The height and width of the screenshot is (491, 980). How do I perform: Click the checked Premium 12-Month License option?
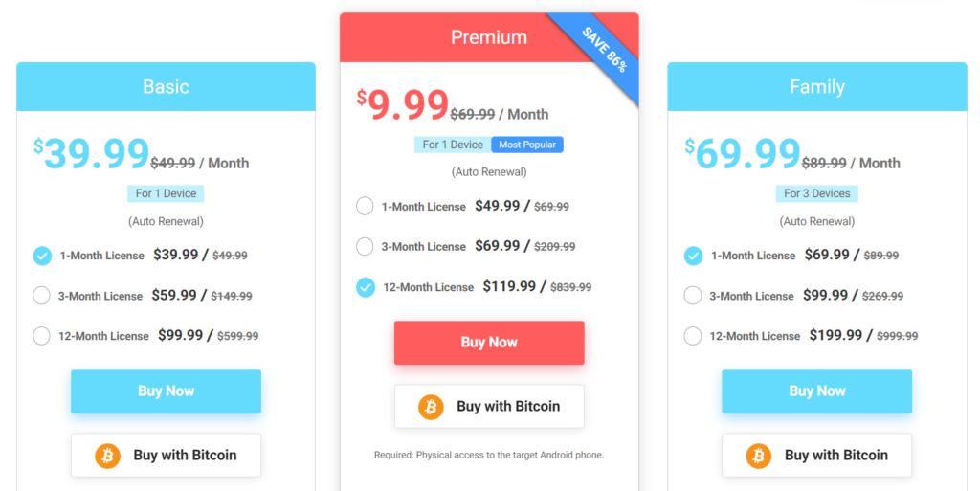365,287
